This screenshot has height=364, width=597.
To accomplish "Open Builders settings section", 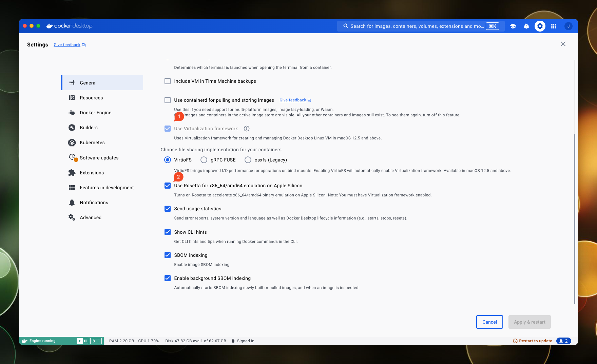I will [x=102, y=128].
